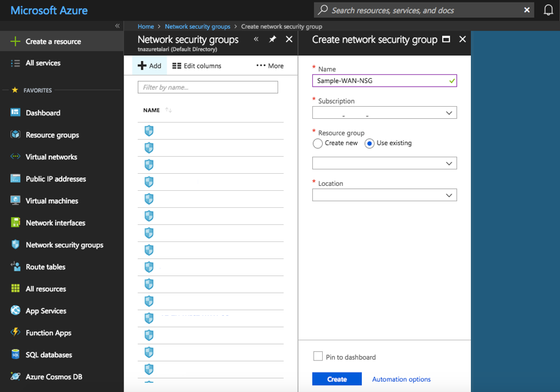Open the Subscription dropdown
The width and height of the screenshot is (560, 392).
[384, 113]
